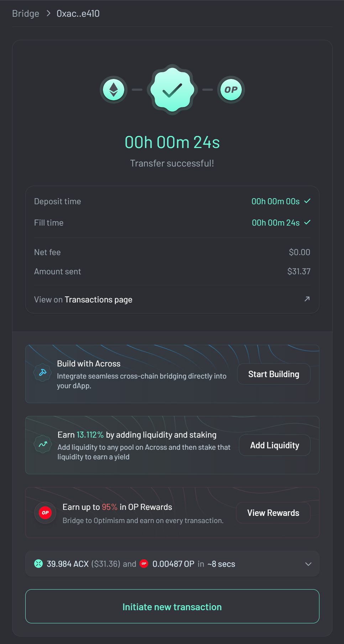Click the checkmark beside Deposit time
Viewport: 344px width, 644px height.
click(x=307, y=201)
